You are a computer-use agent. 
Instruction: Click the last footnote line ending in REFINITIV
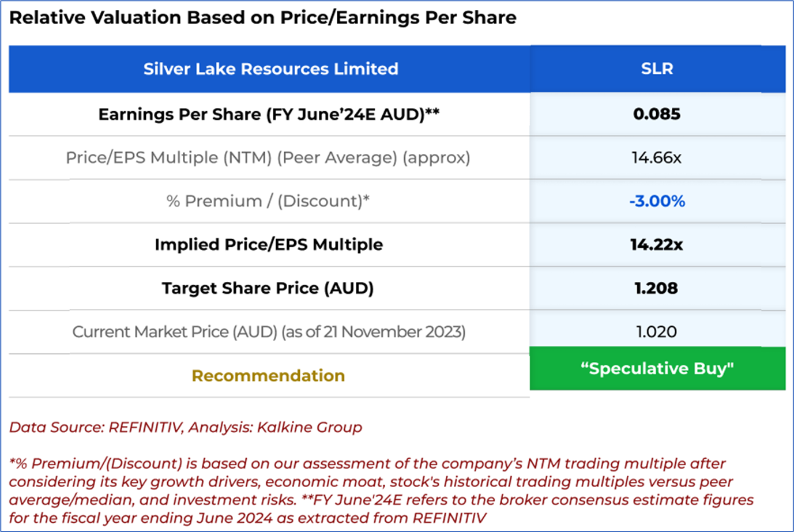click(248, 518)
